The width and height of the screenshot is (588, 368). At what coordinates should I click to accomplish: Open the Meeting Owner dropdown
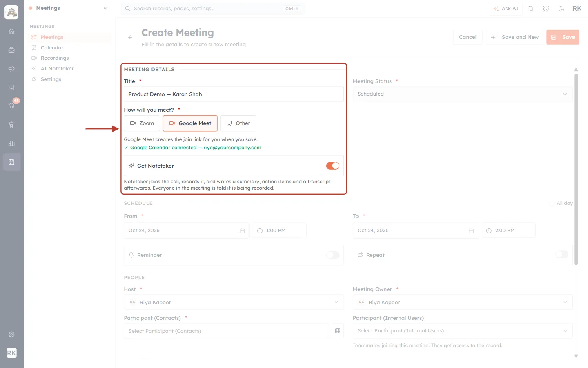coord(463,303)
